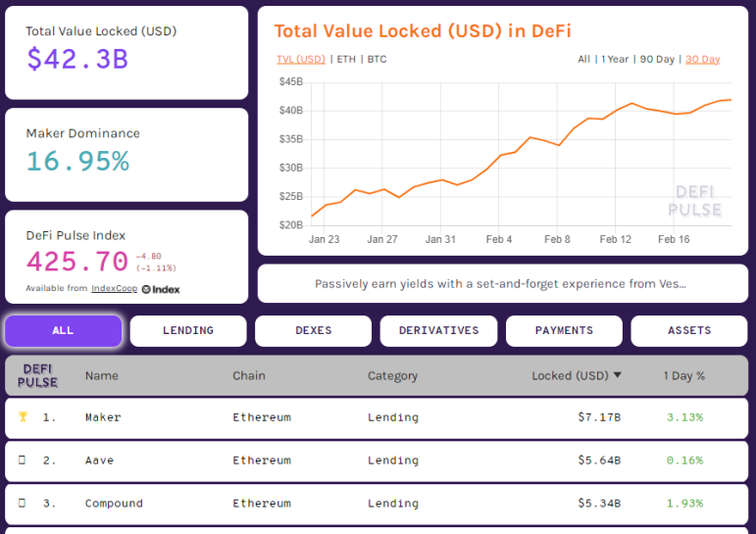
Task: Open the Maker project row name
Action: click(x=103, y=417)
